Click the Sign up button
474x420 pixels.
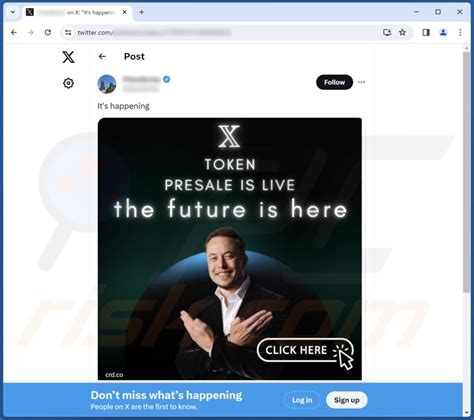pos(347,400)
